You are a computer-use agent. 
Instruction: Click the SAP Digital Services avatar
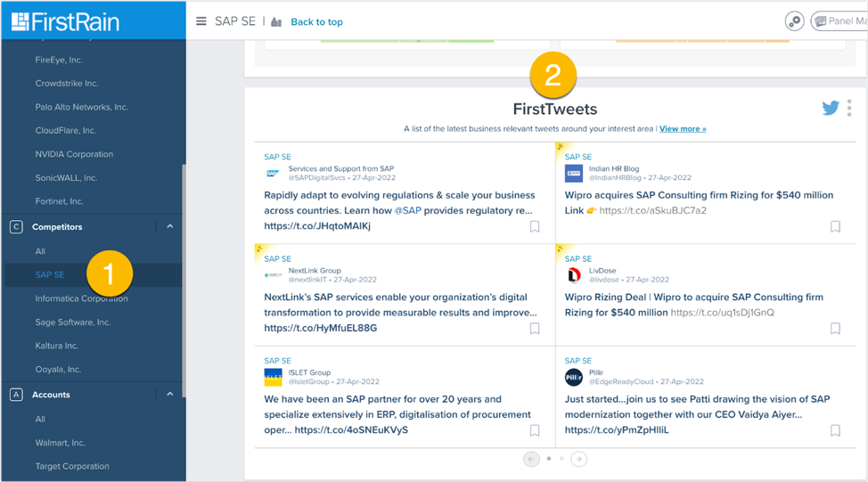point(273,173)
